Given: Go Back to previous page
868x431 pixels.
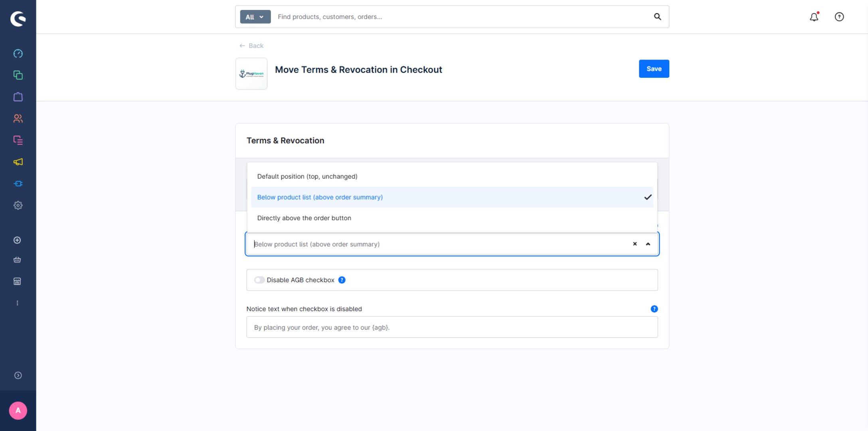Looking at the screenshot, I should point(251,45).
